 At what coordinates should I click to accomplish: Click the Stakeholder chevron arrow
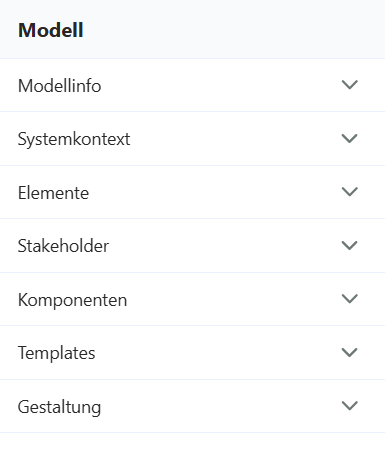[x=350, y=245]
